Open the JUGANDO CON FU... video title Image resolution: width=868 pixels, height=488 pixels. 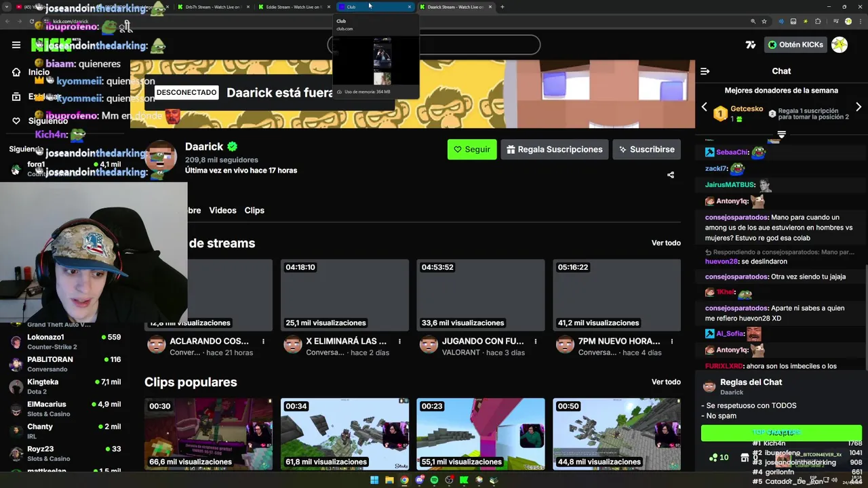pos(483,341)
